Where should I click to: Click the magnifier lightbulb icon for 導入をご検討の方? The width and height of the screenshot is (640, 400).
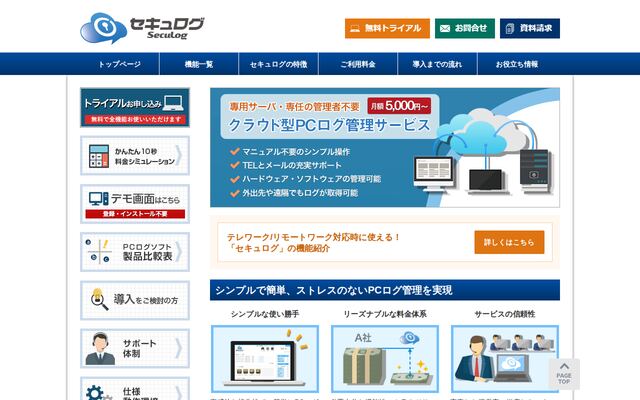[99, 299]
